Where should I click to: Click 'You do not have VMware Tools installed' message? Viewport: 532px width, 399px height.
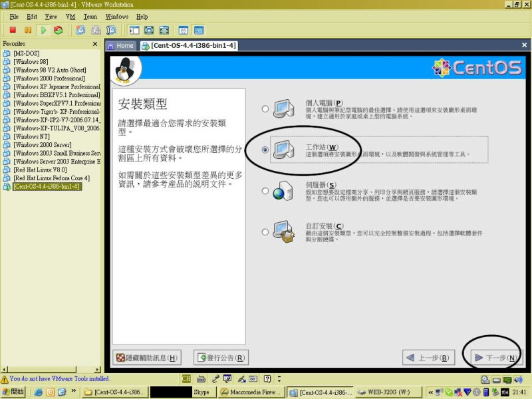pyautogui.click(x=59, y=378)
